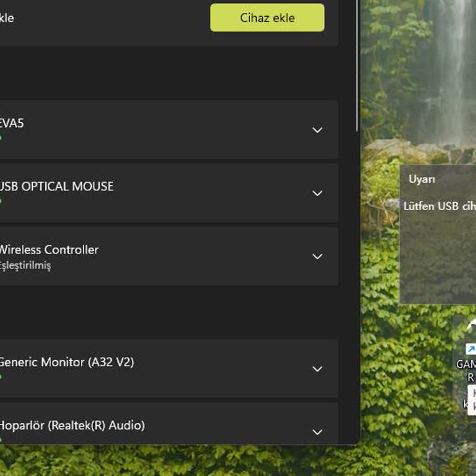Click the green status dot under Generic Monitor
This screenshot has height=476, width=476.
click(1, 376)
